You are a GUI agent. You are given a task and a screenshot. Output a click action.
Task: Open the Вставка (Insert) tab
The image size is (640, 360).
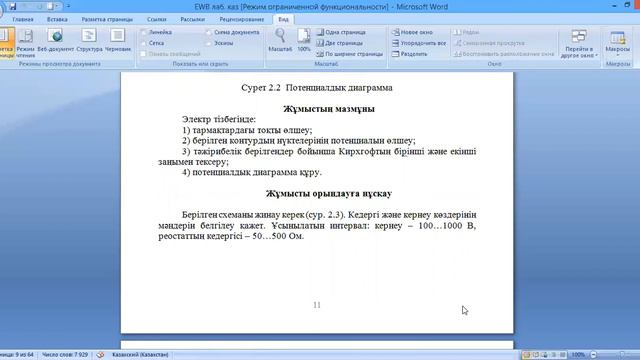pyautogui.click(x=57, y=19)
